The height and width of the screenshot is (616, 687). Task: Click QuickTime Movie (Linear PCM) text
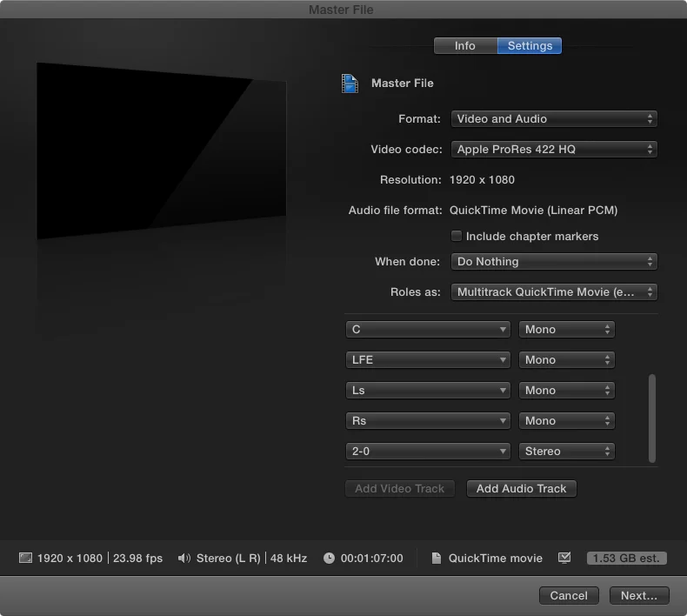click(533, 210)
